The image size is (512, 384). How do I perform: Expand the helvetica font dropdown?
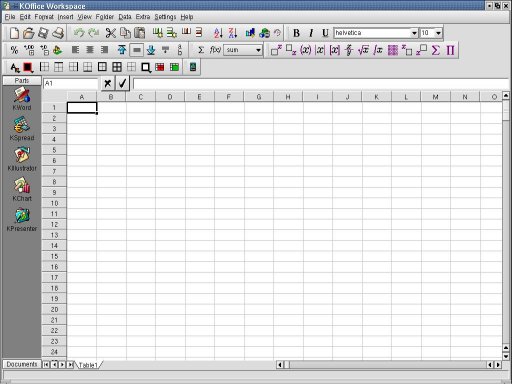[414, 33]
